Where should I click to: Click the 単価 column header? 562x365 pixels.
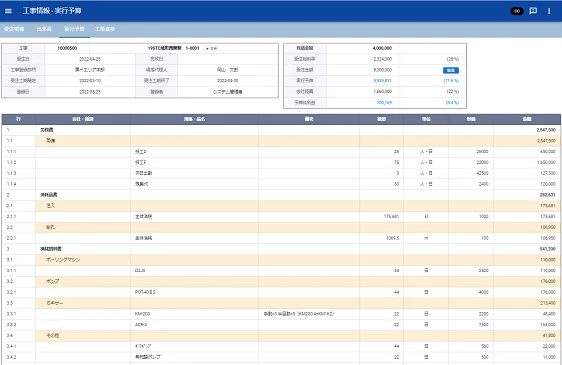tap(471, 119)
